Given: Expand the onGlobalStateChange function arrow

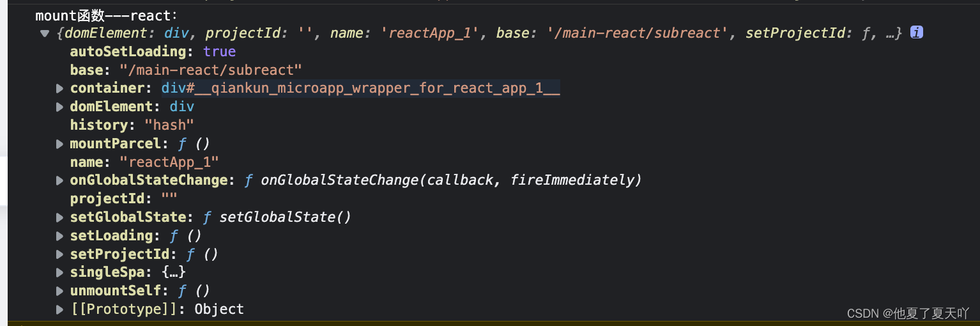Looking at the screenshot, I should point(59,180).
